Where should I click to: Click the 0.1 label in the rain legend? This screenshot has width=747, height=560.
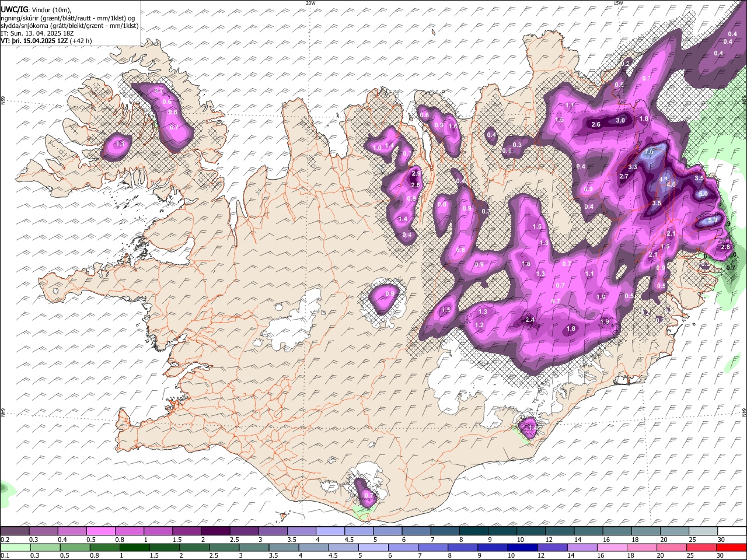(5, 555)
